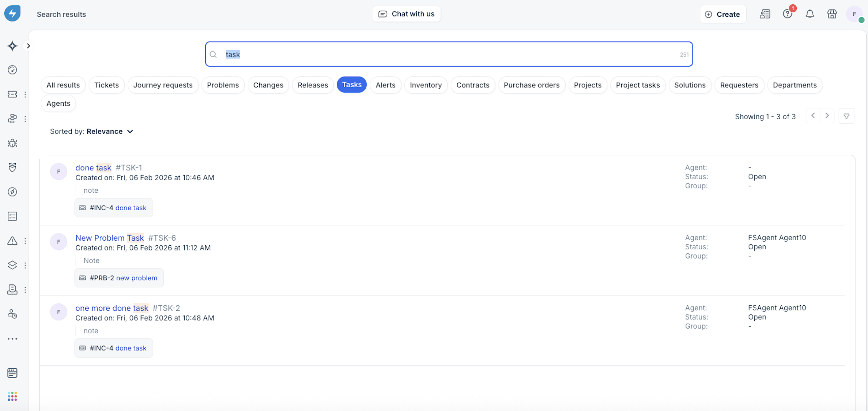The image size is (868, 411).
Task: Open the help question mark icon
Action: 787,14
